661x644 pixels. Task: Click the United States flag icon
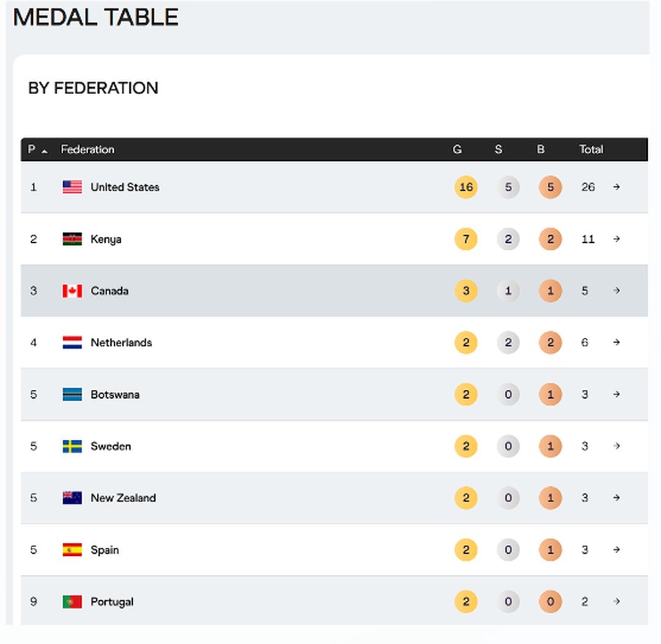click(71, 187)
